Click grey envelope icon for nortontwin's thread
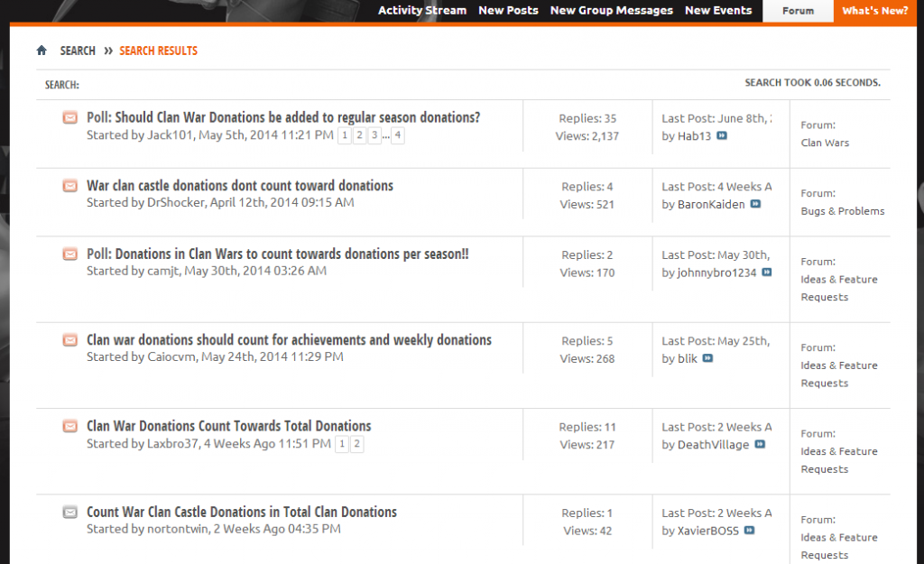 click(x=70, y=512)
